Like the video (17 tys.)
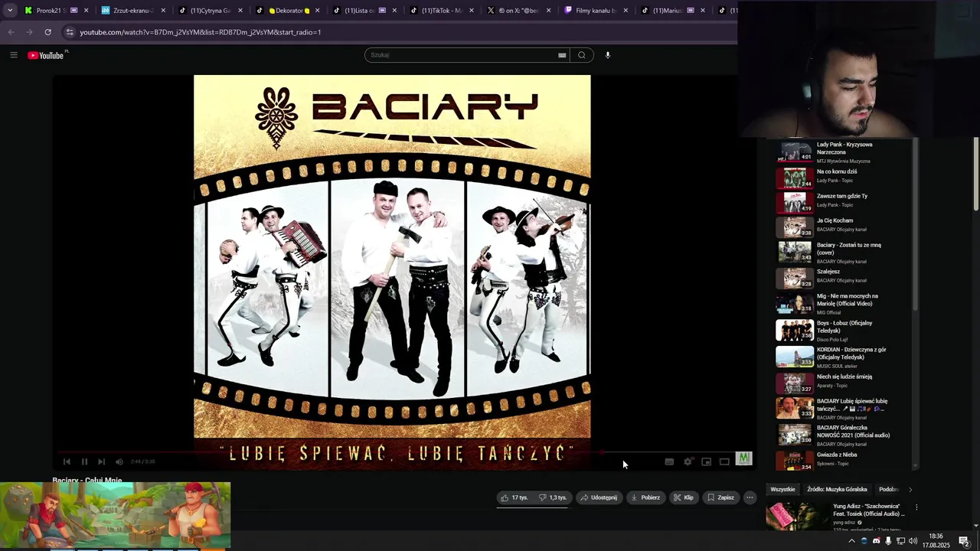Viewport: 980px width, 551px height. [514, 497]
